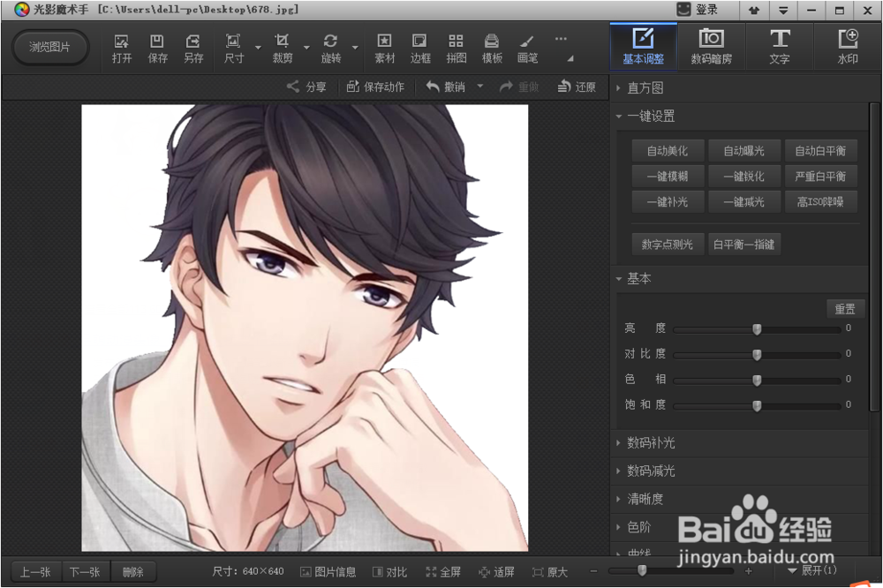The height and width of the screenshot is (588, 883).
Task: Switch to the 文字 (text) tab
Action: 780,47
